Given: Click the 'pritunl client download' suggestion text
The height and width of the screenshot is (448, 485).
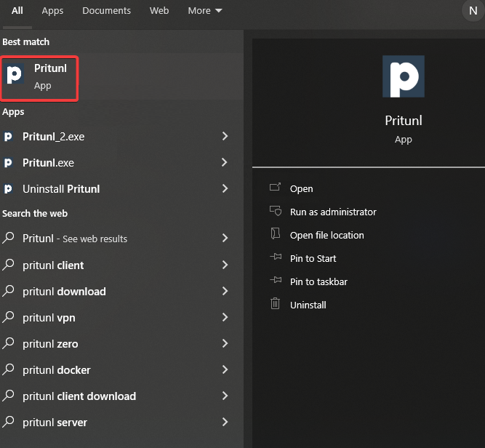Looking at the screenshot, I should pyautogui.click(x=79, y=396).
